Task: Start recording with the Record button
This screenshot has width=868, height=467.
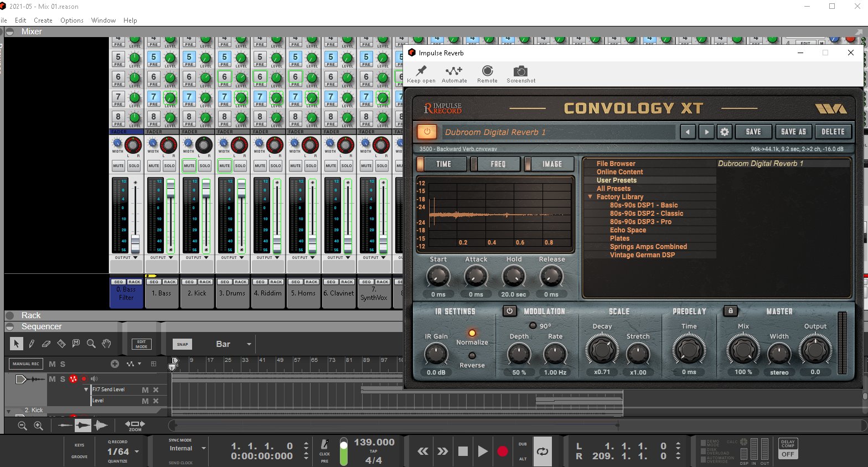Action: pyautogui.click(x=503, y=452)
